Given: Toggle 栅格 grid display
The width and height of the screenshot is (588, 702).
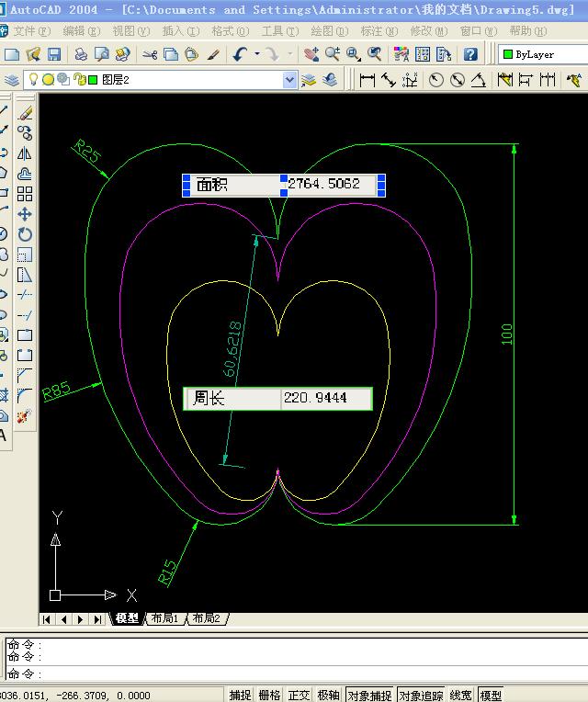Looking at the screenshot, I should point(269,695).
